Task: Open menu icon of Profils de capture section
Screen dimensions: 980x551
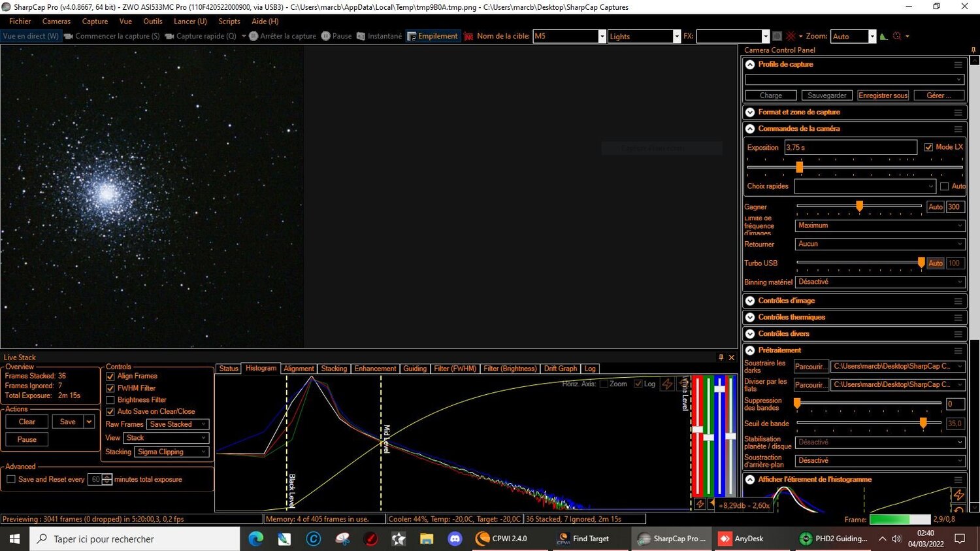Action: (958, 65)
